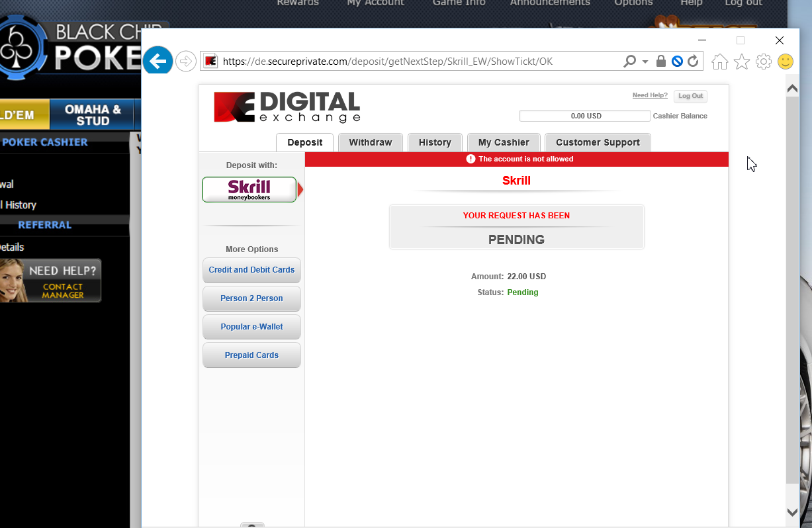
Task: Click the 0.00 USD cashier balance field
Action: (x=585, y=116)
